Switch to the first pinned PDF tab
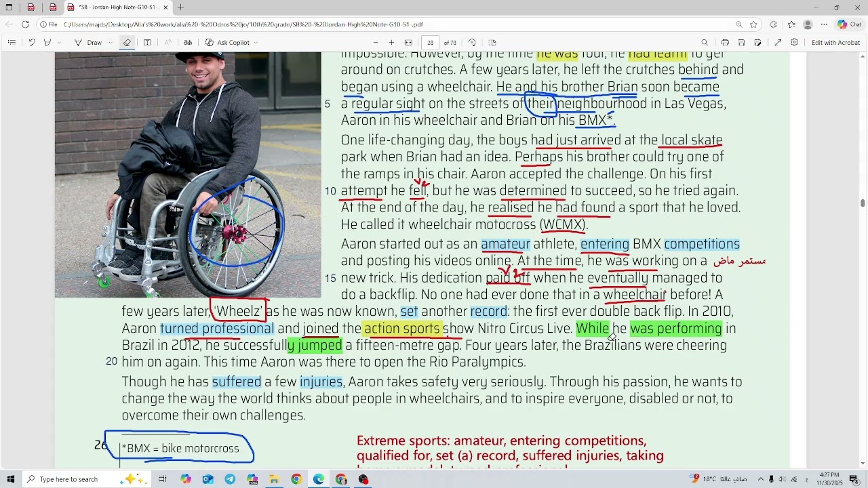The width and height of the screenshot is (868, 488). coord(31,7)
